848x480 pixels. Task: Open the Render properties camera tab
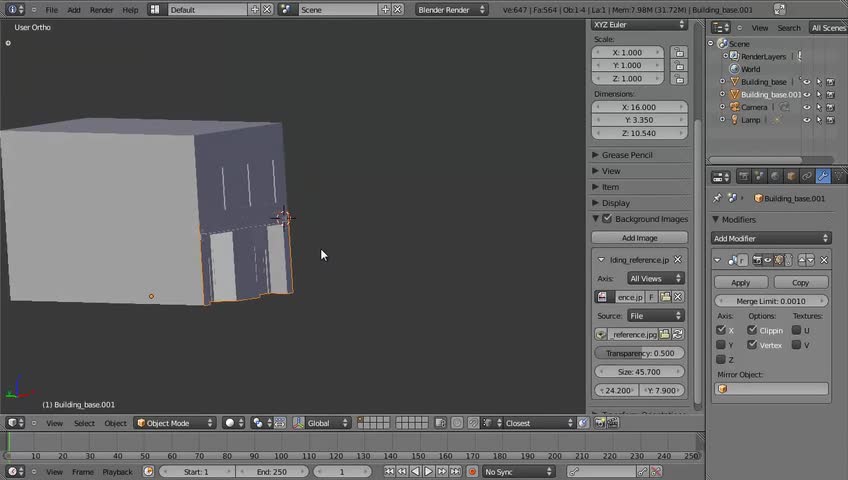click(744, 176)
